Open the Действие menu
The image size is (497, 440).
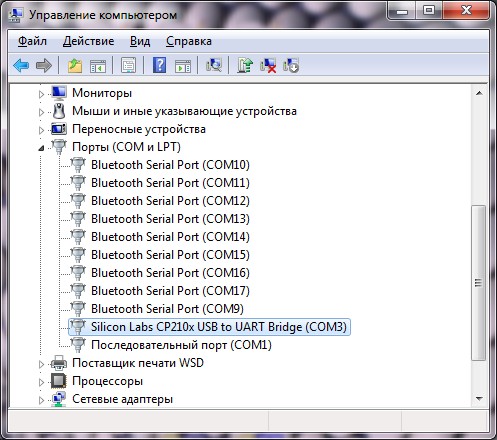click(x=88, y=41)
